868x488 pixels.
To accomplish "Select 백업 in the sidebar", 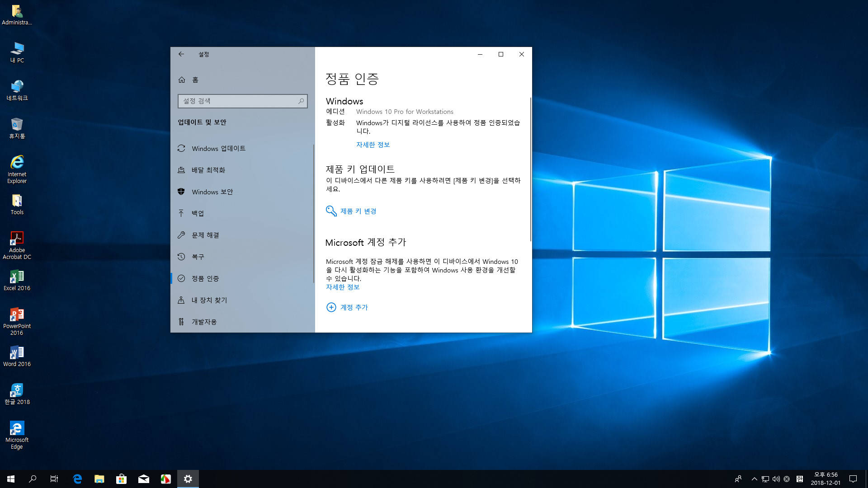I will [x=242, y=213].
